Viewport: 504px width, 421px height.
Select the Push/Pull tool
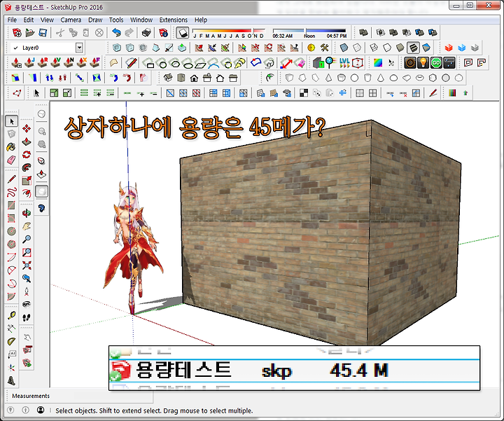point(27,142)
